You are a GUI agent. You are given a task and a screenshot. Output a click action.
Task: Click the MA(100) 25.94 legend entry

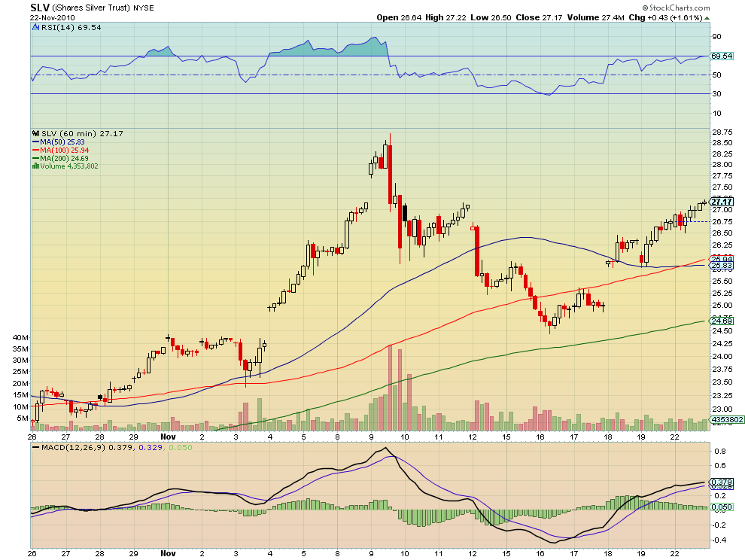click(x=64, y=151)
